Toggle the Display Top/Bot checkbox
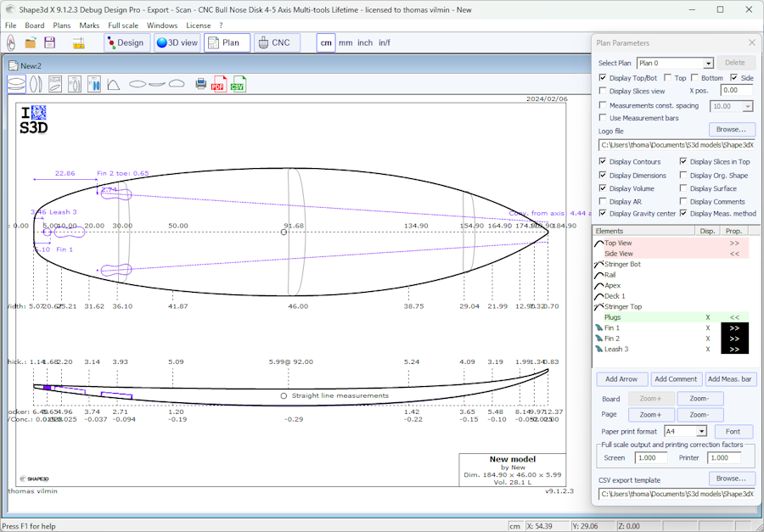Image resolution: width=764 pixels, height=532 pixels. (603, 78)
